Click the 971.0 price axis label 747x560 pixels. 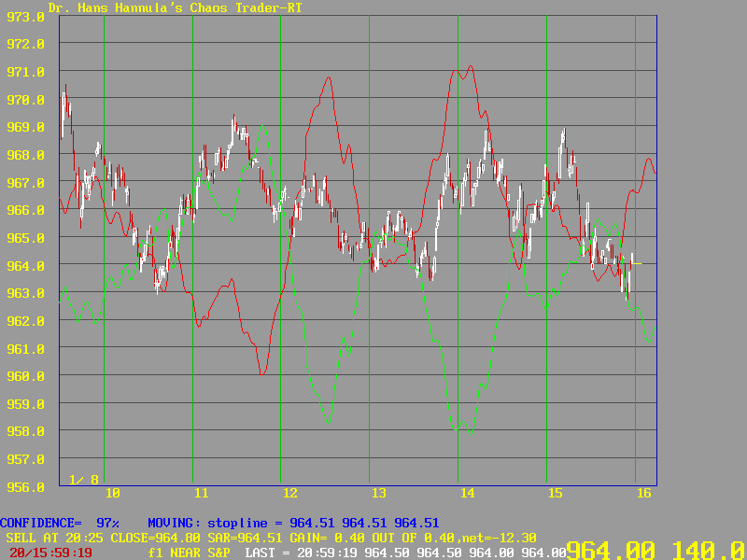[25, 72]
